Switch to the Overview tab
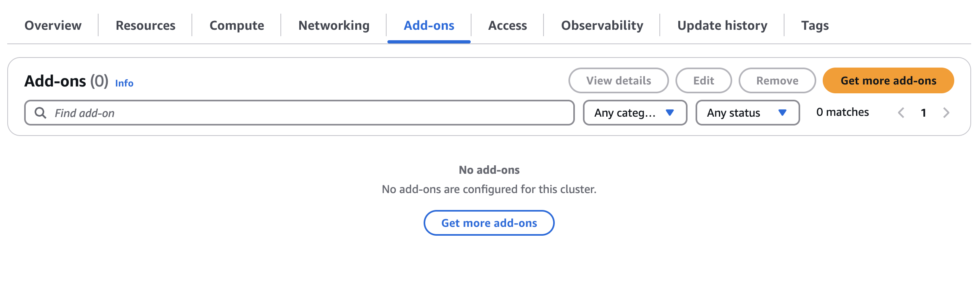 [x=53, y=26]
